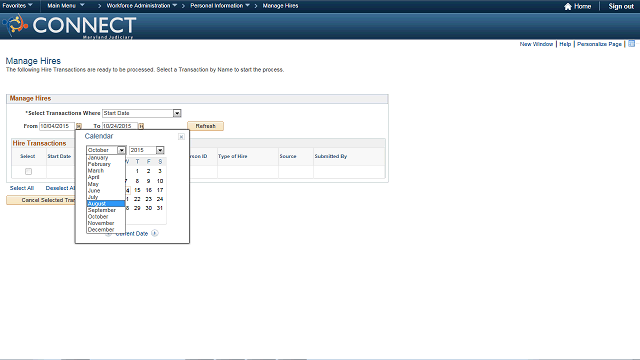Open the New Window link
Viewport: 640px width, 360px height.
(536, 44)
